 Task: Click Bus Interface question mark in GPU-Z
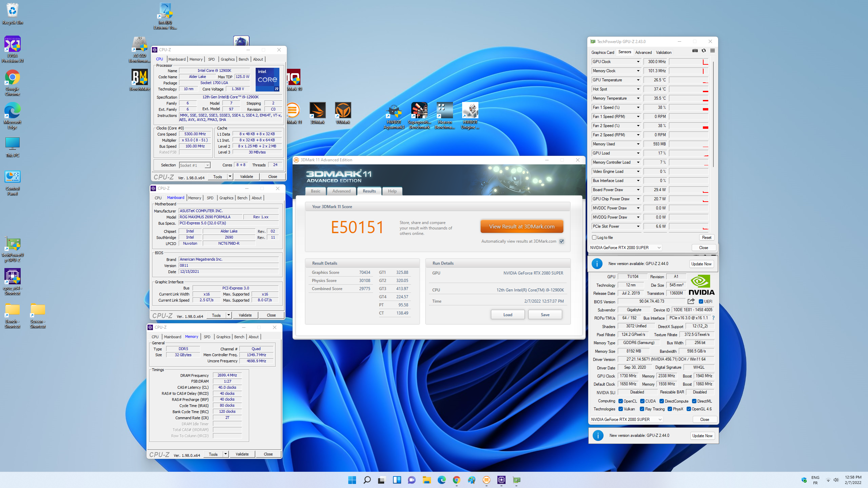pos(713,318)
